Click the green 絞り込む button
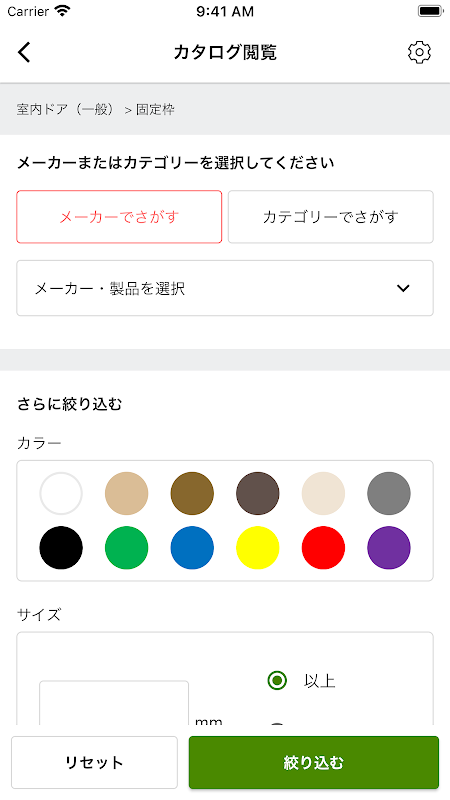Image resolution: width=450 pixels, height=800 pixels. (314, 762)
